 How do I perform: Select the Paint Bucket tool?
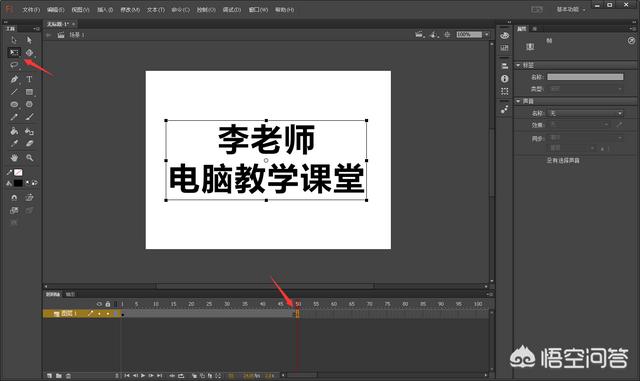(x=14, y=131)
